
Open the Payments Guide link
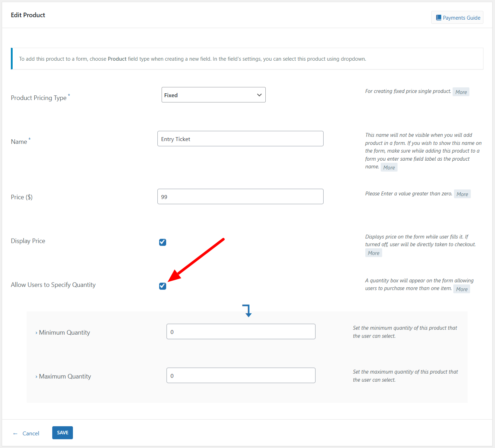click(x=461, y=18)
